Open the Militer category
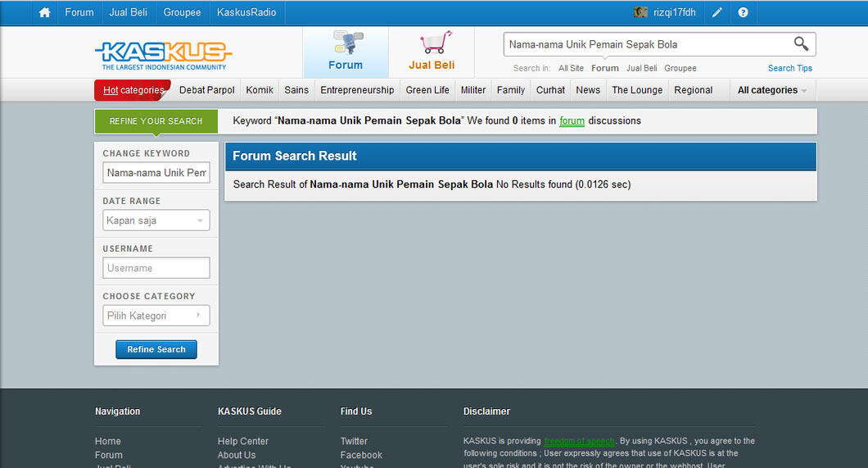Screen dimensions: 868x468 click(473, 90)
